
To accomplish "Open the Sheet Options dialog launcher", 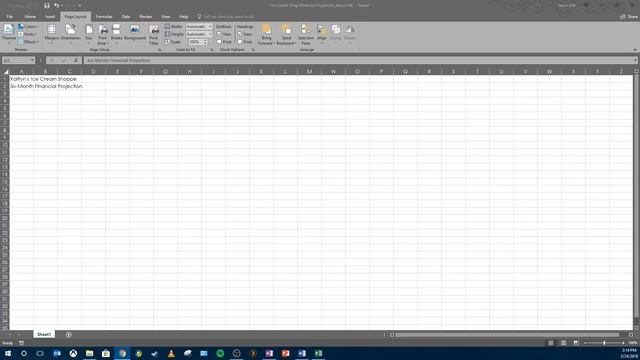I will coord(253,50).
